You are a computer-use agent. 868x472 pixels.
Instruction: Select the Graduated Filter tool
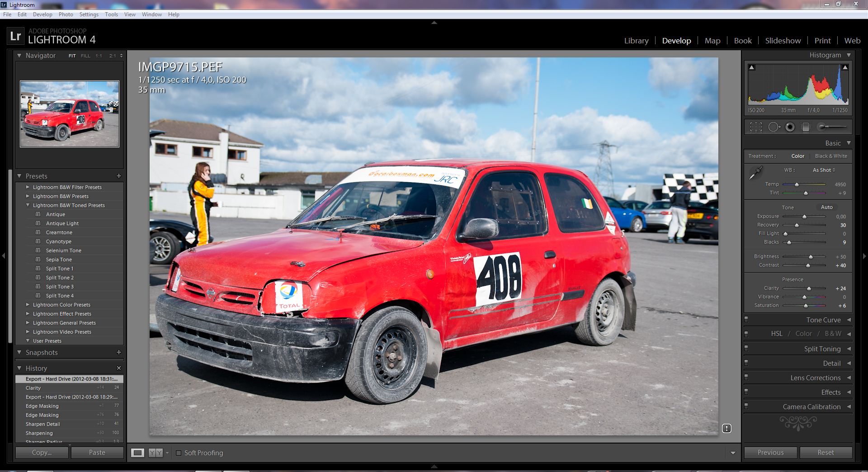coord(806,127)
